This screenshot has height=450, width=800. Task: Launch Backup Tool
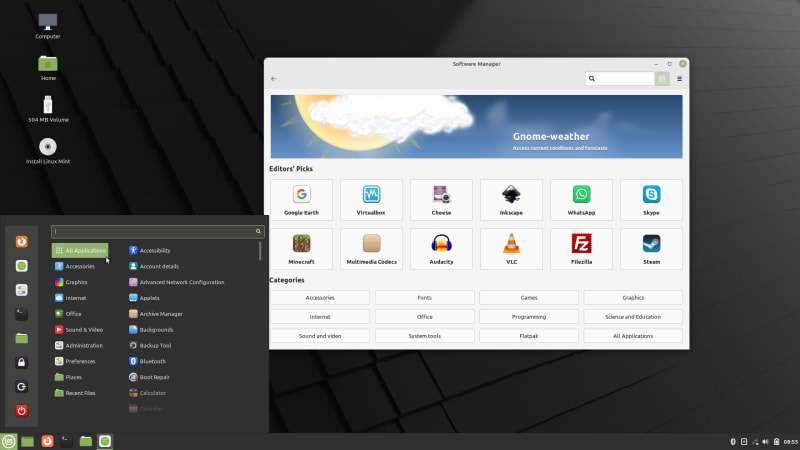point(150,345)
